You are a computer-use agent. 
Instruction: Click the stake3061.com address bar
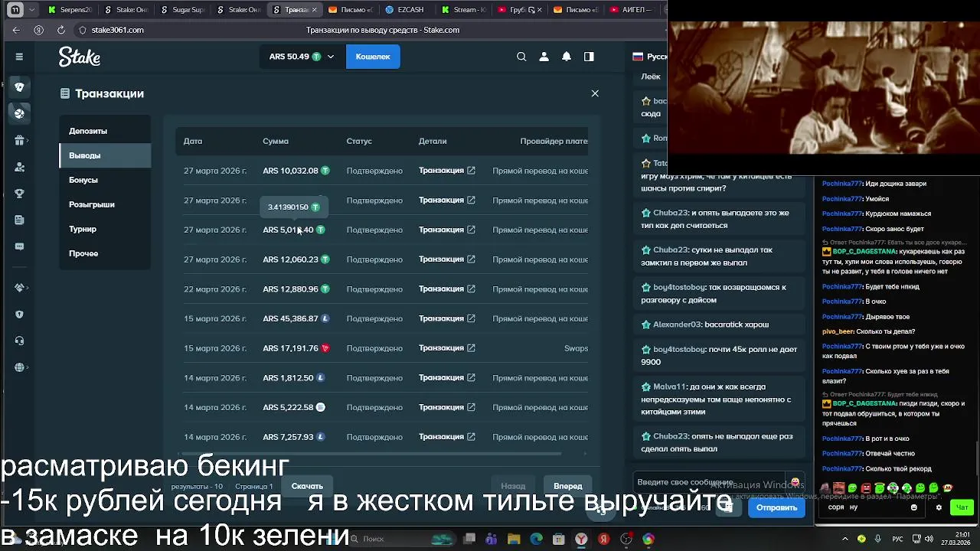(x=117, y=30)
